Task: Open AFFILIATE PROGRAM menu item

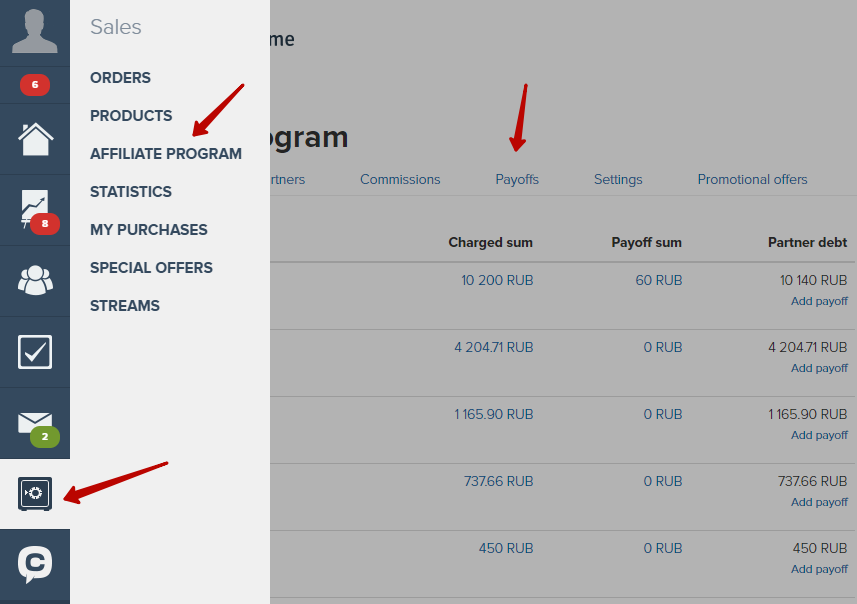Action: (166, 154)
